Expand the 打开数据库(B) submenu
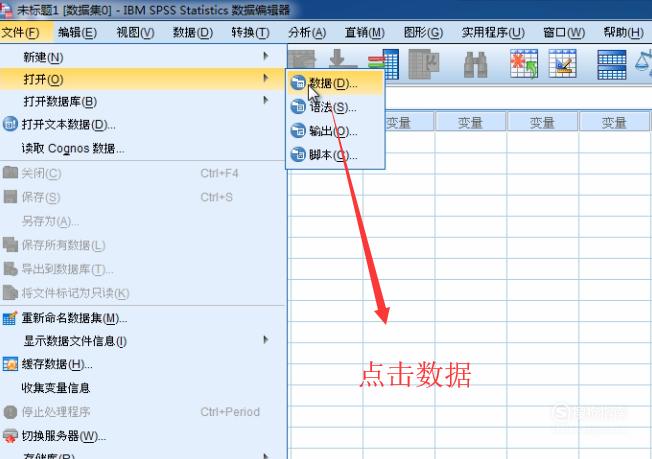The image size is (652, 459). 142,101
